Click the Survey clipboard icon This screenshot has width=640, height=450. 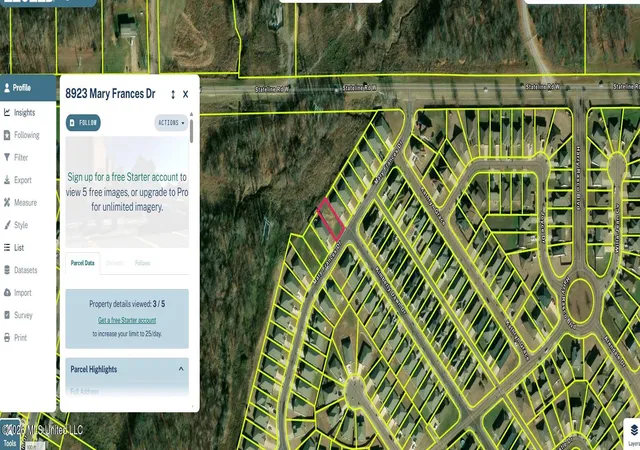7,315
